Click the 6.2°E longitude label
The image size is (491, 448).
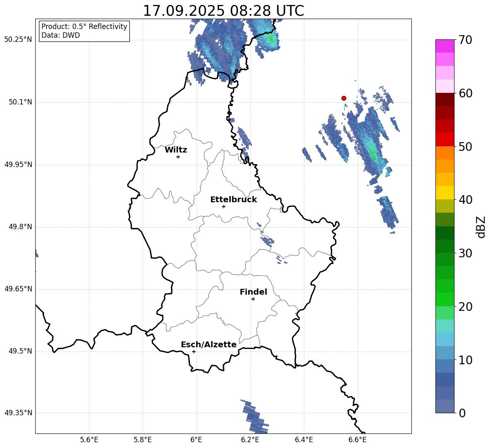click(x=250, y=440)
